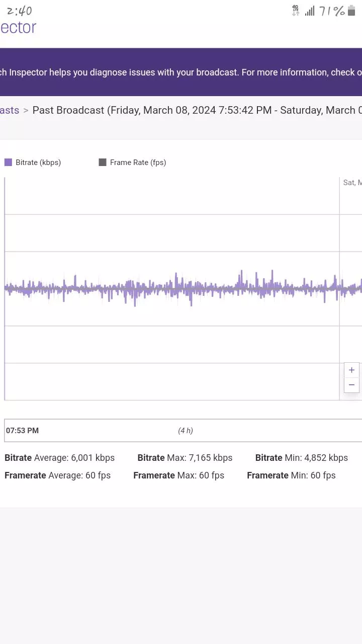Open the Broadcasts breadcrumb link
This screenshot has width=362, height=644.
10,110
